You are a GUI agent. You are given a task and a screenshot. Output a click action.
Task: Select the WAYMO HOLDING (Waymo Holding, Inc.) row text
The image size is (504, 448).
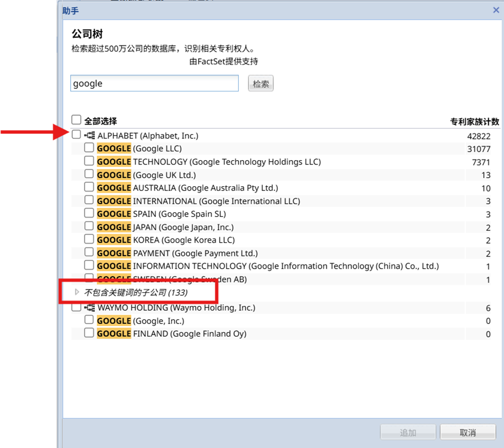point(177,308)
